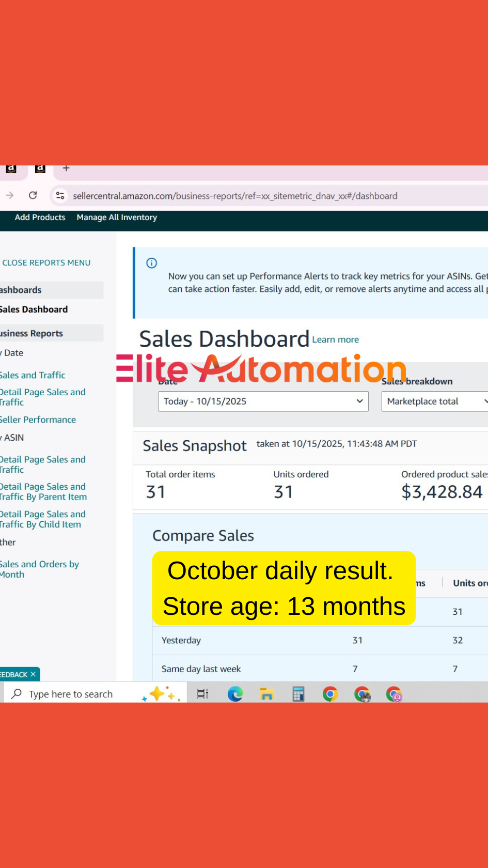Click the browser reload icon
488x868 pixels.
click(33, 195)
